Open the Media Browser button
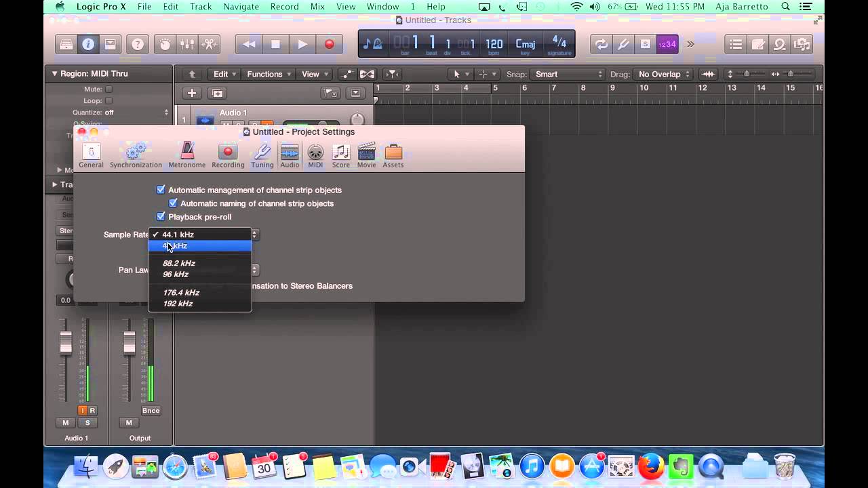 [x=802, y=44]
